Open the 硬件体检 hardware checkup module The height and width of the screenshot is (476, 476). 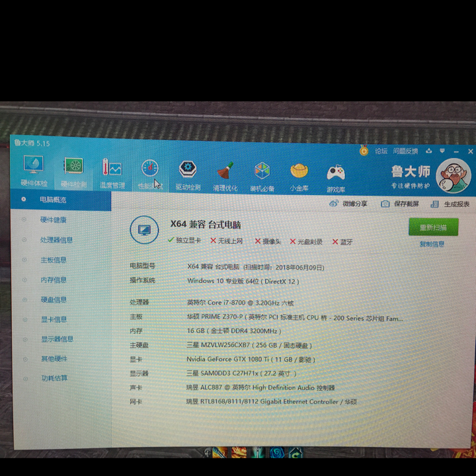(34, 171)
